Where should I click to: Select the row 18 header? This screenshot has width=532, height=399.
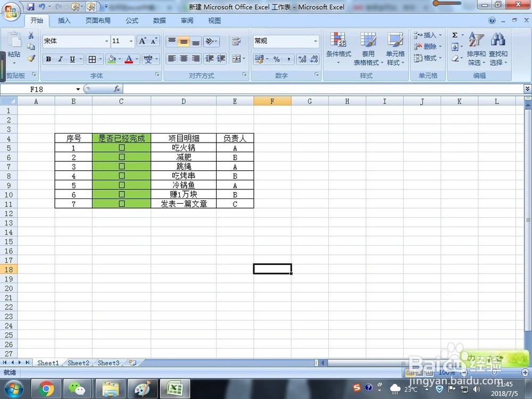[x=9, y=269]
